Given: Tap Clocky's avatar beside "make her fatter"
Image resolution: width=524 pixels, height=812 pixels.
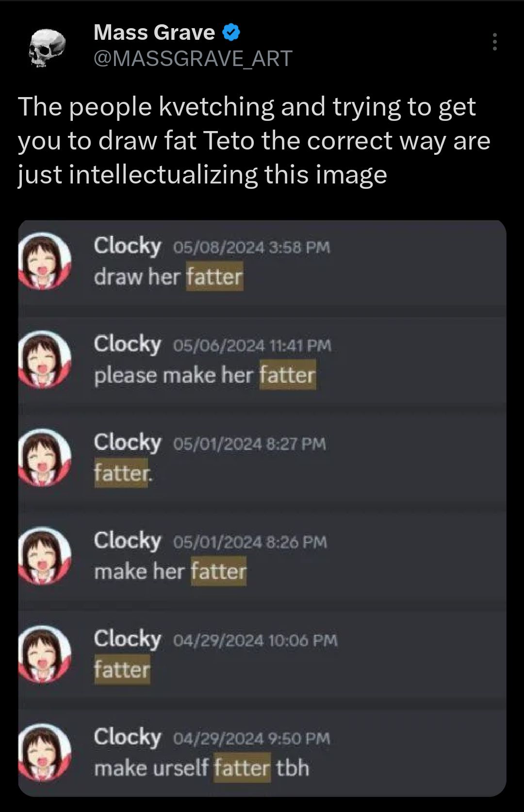Looking at the screenshot, I should (x=45, y=556).
